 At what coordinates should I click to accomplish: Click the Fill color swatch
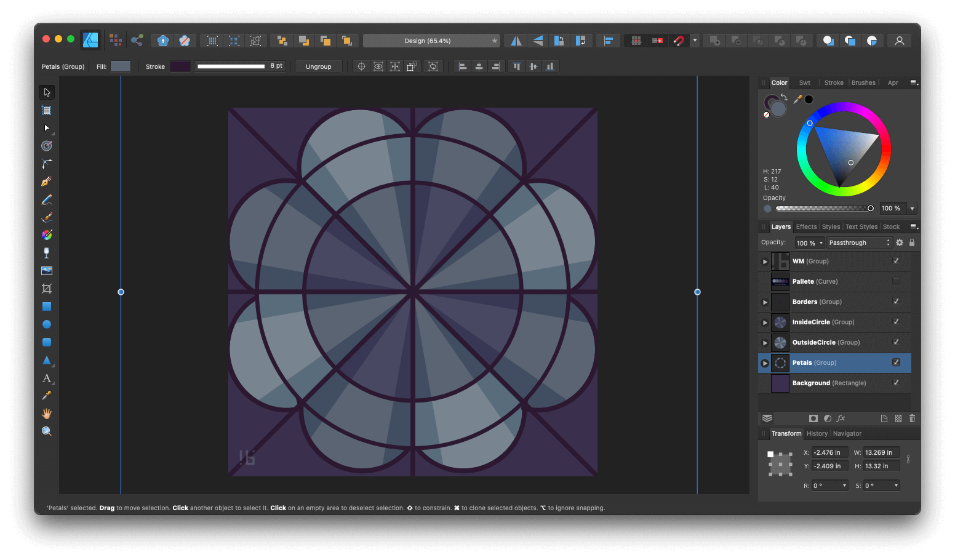[121, 66]
